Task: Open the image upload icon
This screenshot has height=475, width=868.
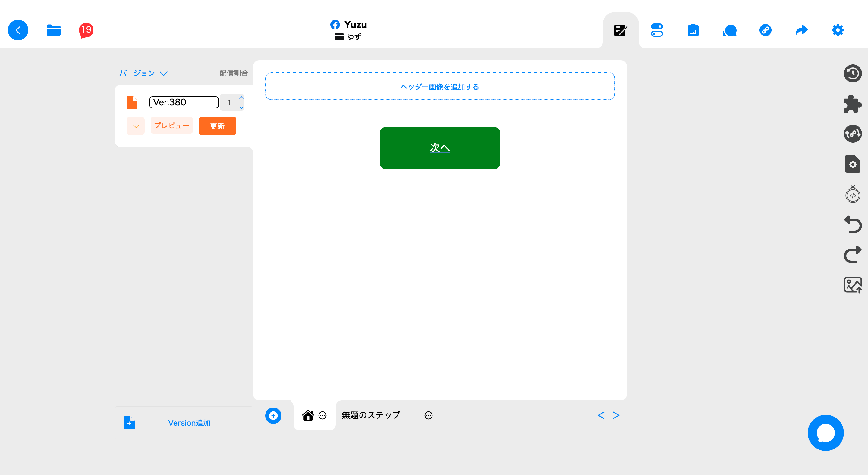Action: [x=853, y=285]
